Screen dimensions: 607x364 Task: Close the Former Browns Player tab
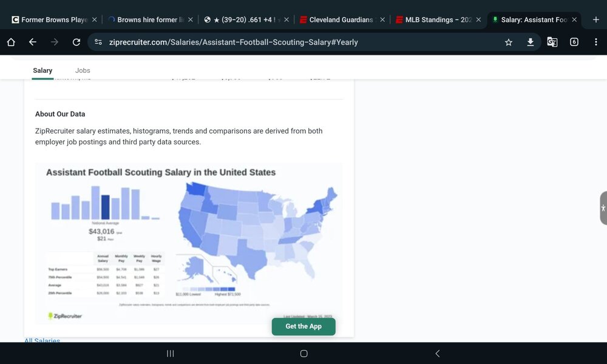coord(95,20)
